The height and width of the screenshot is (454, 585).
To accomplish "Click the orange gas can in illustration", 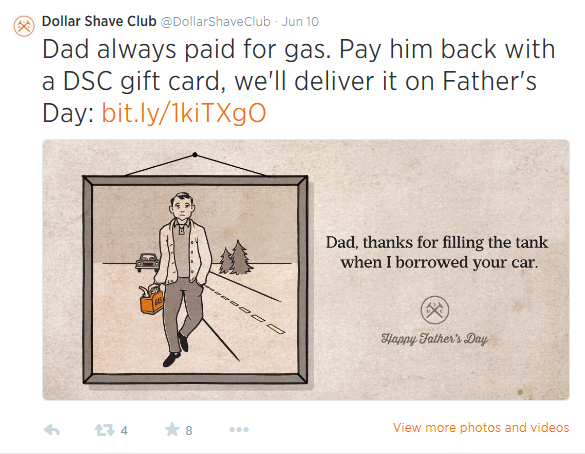I will [x=151, y=298].
